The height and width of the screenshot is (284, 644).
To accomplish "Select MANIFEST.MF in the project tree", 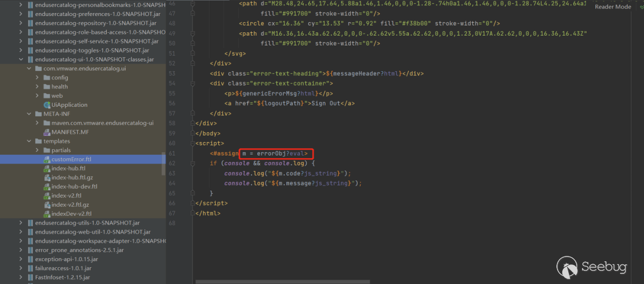I will [82, 132].
